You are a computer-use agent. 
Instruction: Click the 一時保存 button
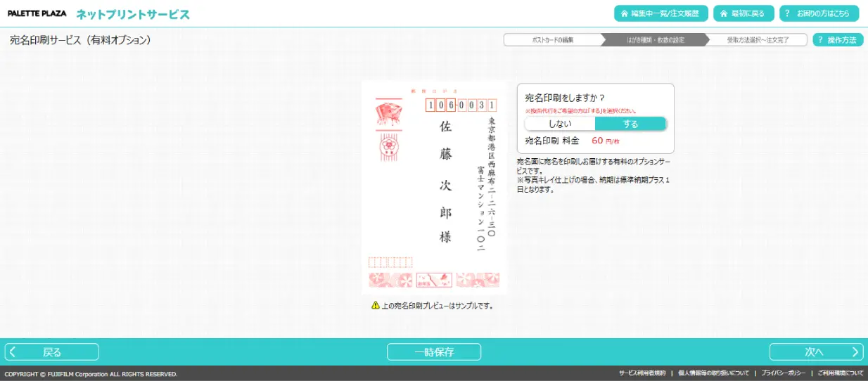click(434, 352)
